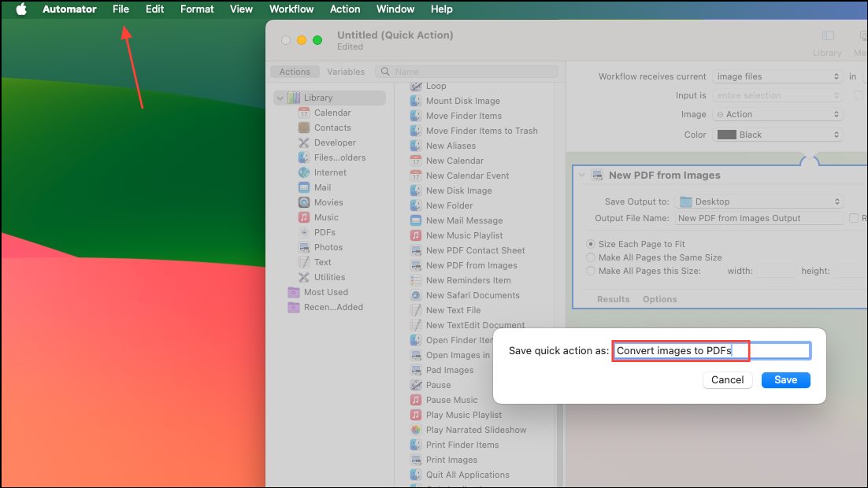This screenshot has width=868, height=488.
Task: Click the New Music Playlist action icon
Action: pyautogui.click(x=416, y=235)
